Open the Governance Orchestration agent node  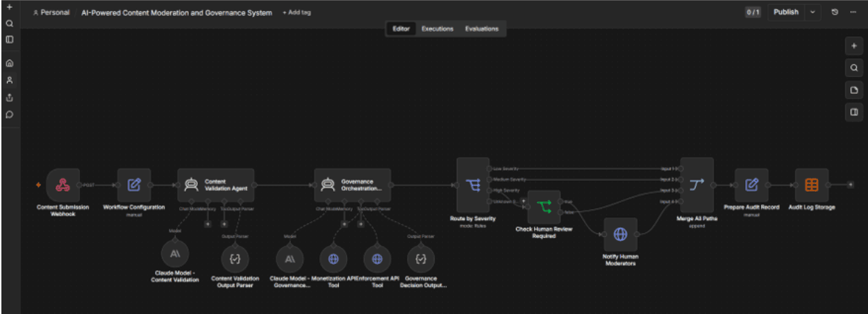352,185
